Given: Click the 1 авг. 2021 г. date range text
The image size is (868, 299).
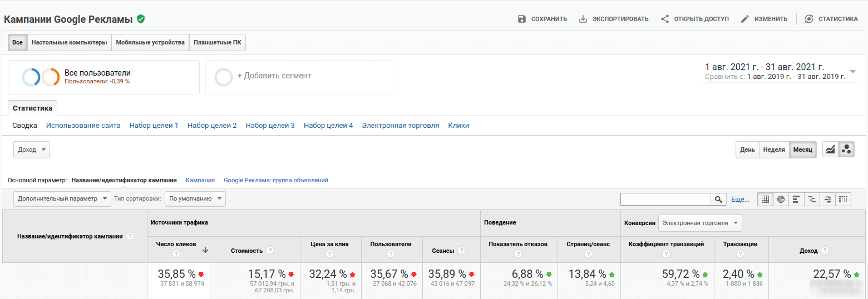Looking at the screenshot, I should tap(764, 67).
